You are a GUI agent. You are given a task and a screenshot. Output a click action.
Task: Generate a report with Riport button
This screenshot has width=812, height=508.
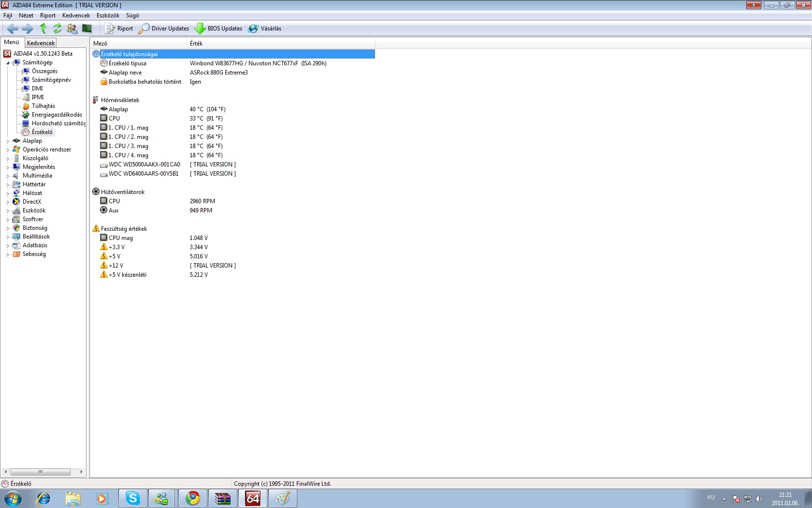coord(119,29)
